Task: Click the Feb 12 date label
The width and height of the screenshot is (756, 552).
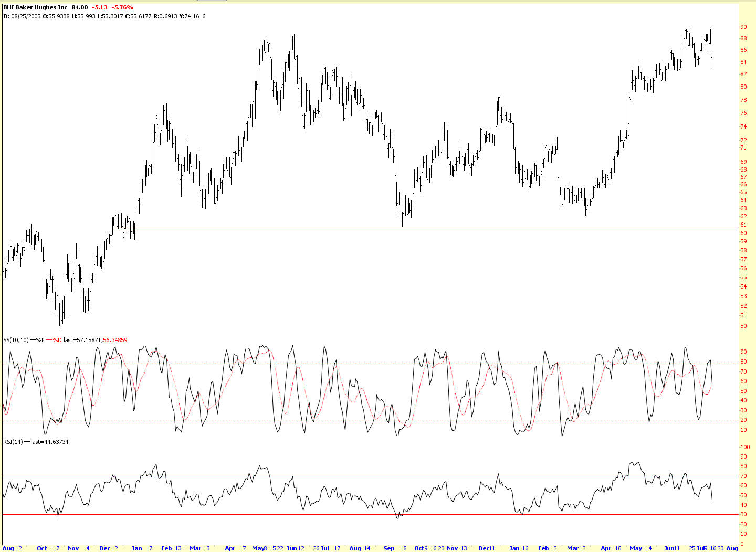Action: point(547,548)
